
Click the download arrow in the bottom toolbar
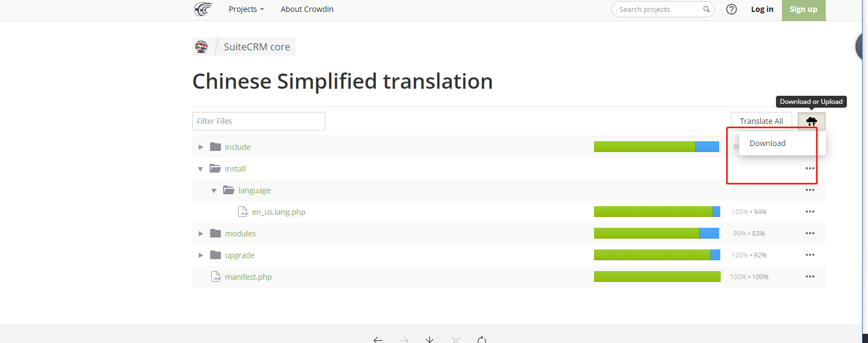click(x=429, y=339)
